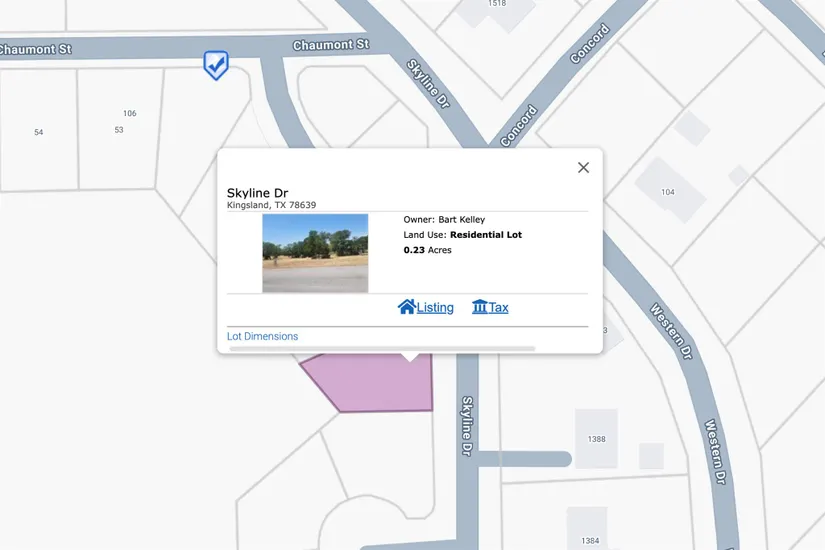This screenshot has width=825, height=550.
Task: Click the Skyline Dr popup title
Action: [x=257, y=193]
